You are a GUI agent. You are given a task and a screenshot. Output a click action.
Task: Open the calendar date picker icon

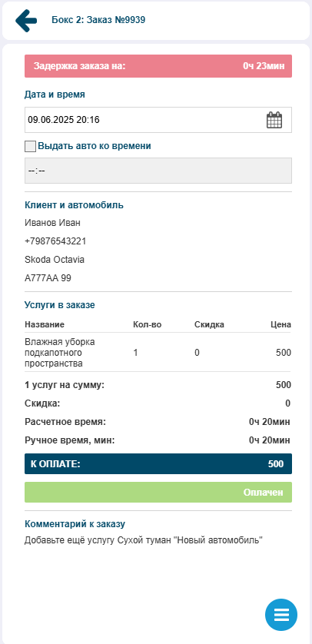[274, 120]
